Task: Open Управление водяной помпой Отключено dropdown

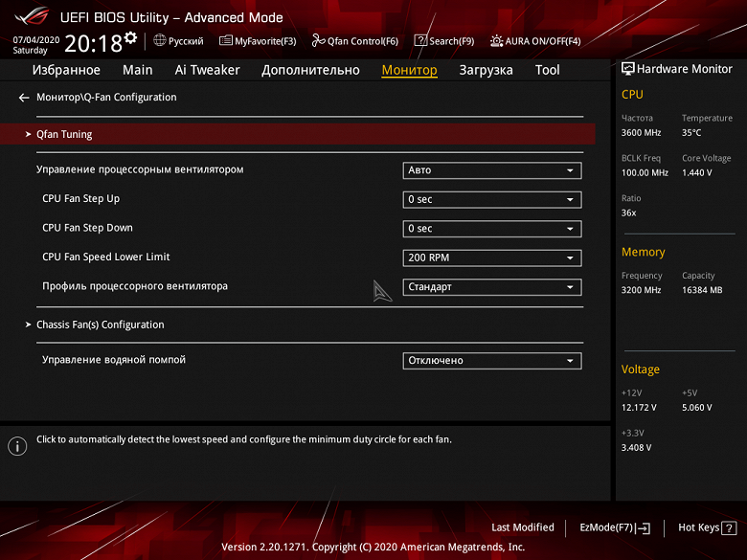Action: tap(492, 361)
